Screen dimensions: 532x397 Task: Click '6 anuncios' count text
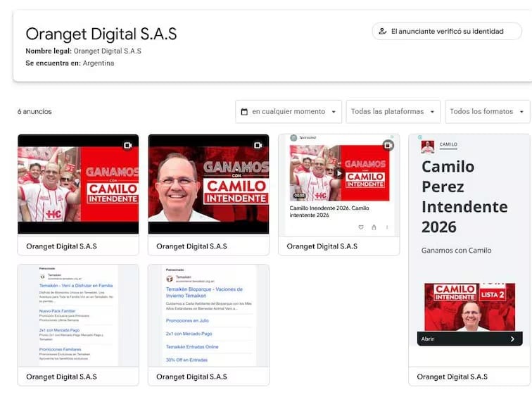click(34, 112)
